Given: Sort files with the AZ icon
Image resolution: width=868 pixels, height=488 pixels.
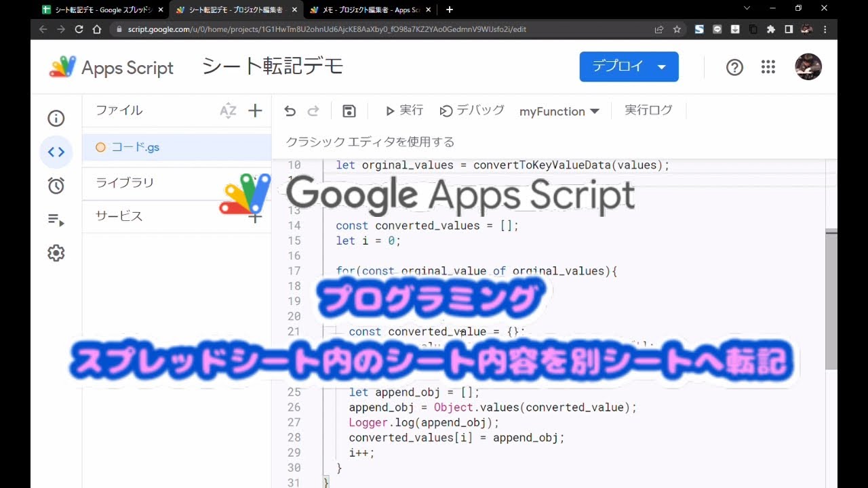Looking at the screenshot, I should coord(228,111).
